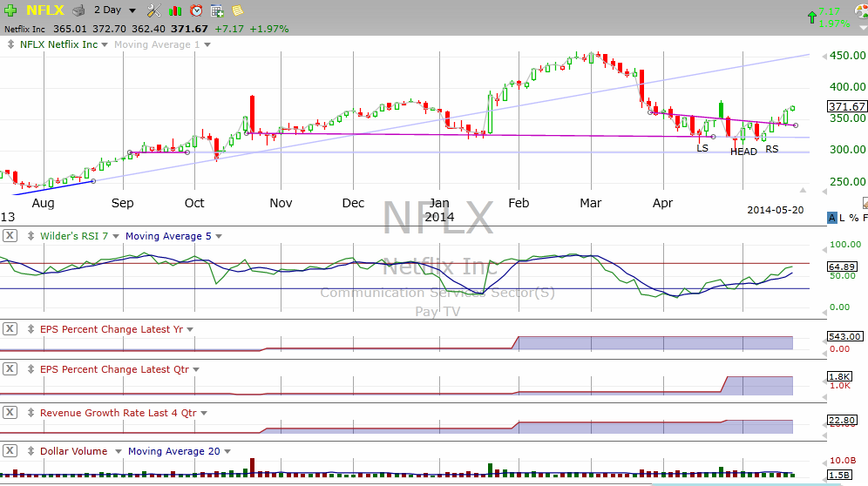Expand the NFLX Netflix Inc plot dropdown

pyautogui.click(x=105, y=44)
